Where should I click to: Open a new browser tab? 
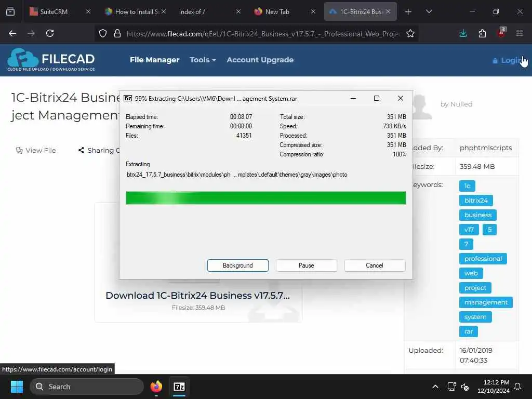pyautogui.click(x=408, y=12)
